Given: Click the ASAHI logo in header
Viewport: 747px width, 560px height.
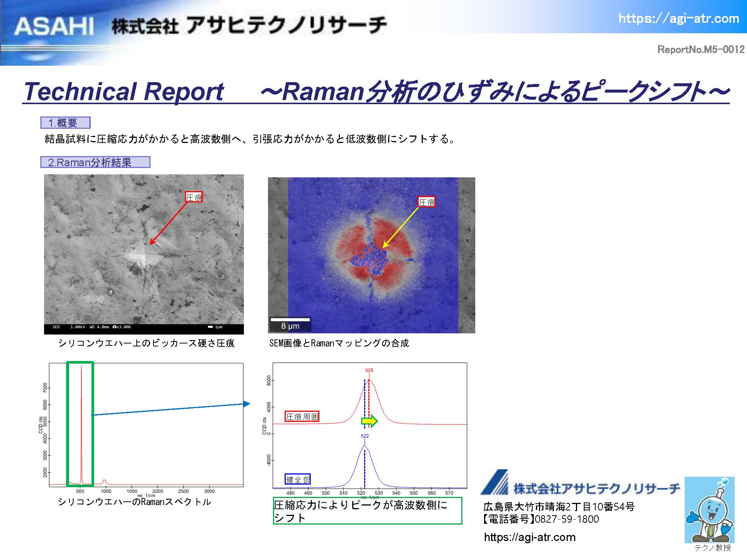Looking at the screenshot, I should click(x=53, y=27).
